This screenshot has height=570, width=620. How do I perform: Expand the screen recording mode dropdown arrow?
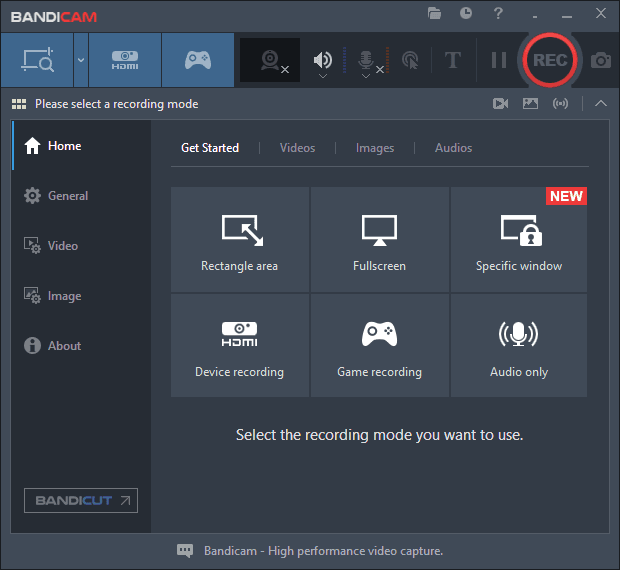coord(81,60)
